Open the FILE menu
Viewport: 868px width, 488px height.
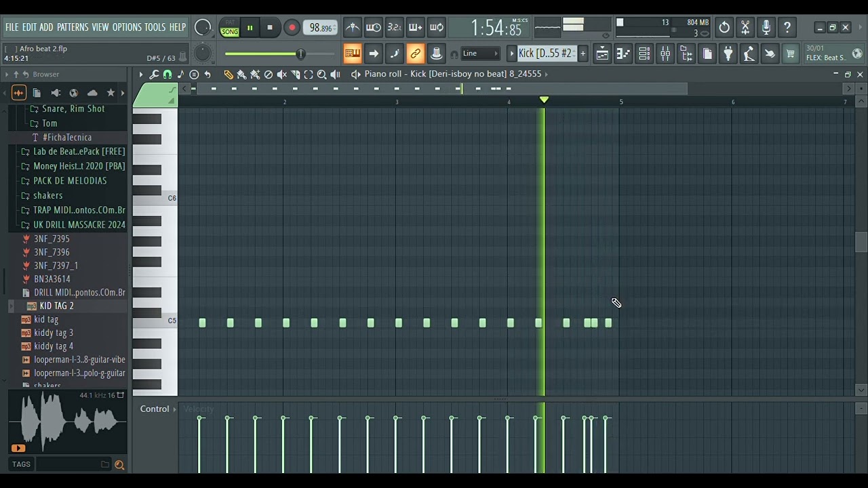12,27
